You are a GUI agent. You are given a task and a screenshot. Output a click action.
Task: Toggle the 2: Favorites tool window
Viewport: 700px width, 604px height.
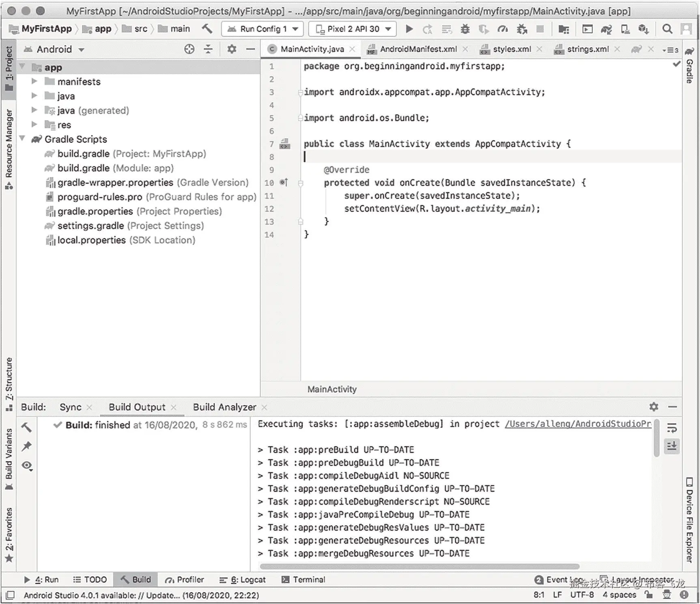click(9, 535)
